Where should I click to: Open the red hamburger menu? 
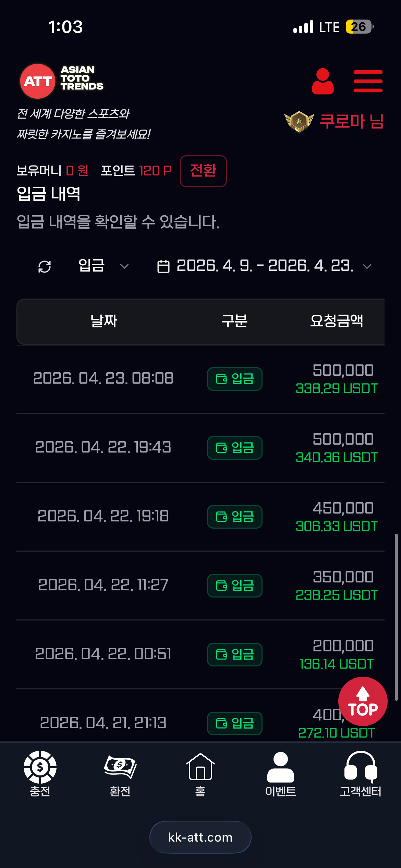pos(368,81)
